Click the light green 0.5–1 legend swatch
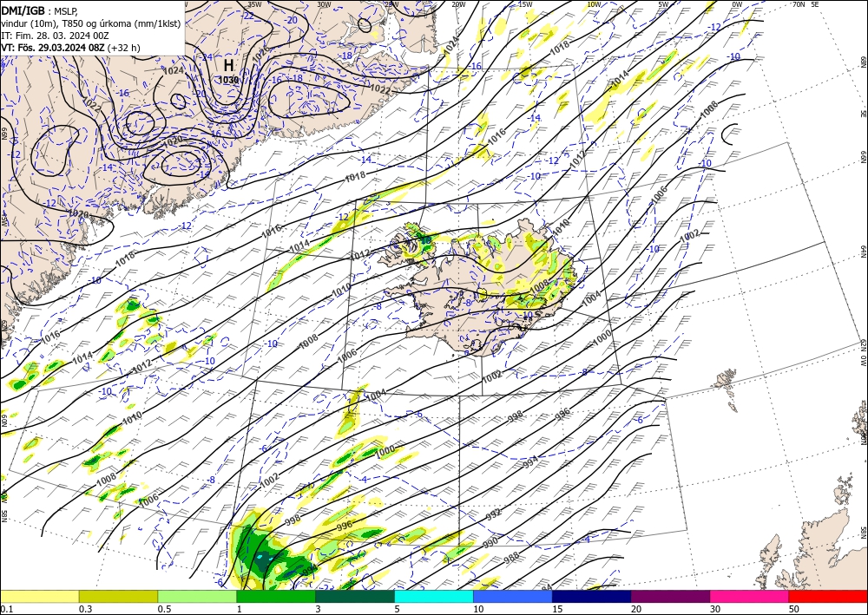This screenshot has height=615, width=868. point(197,596)
